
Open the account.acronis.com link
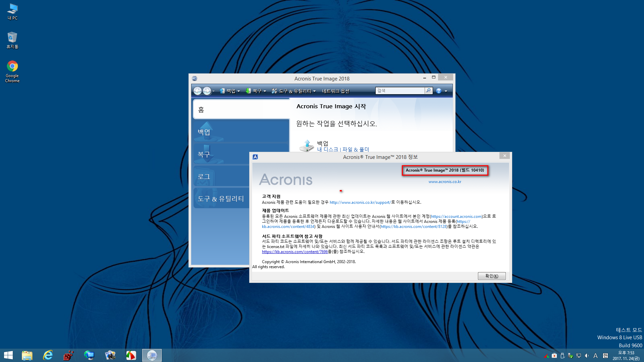click(x=457, y=217)
